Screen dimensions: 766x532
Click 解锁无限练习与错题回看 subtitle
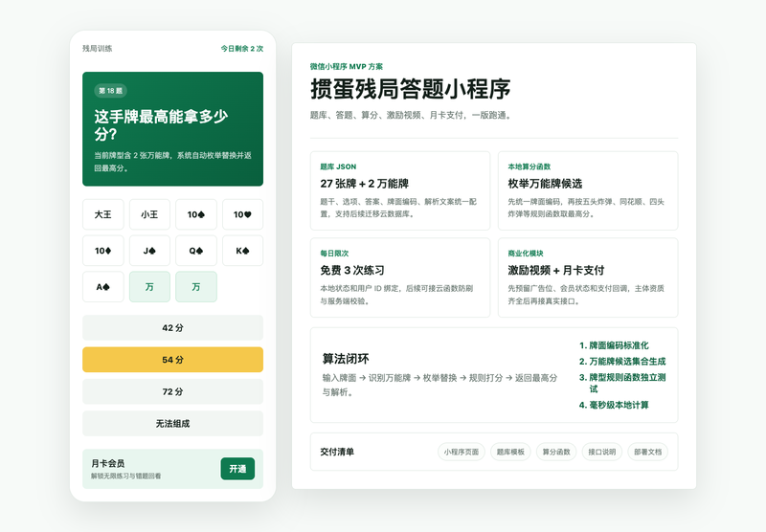(126, 476)
